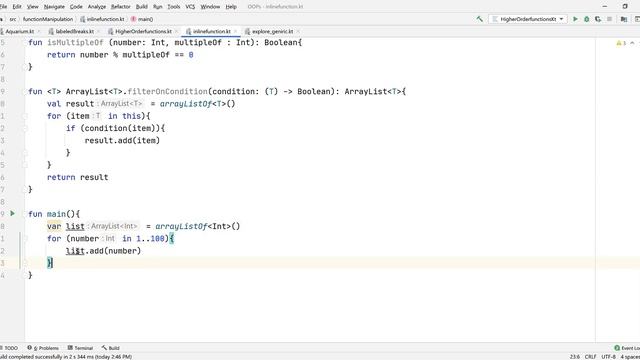Open the HigherOrderfunctionsKt run configuration dropdown
The image size is (640, 360).
[x=528, y=19]
